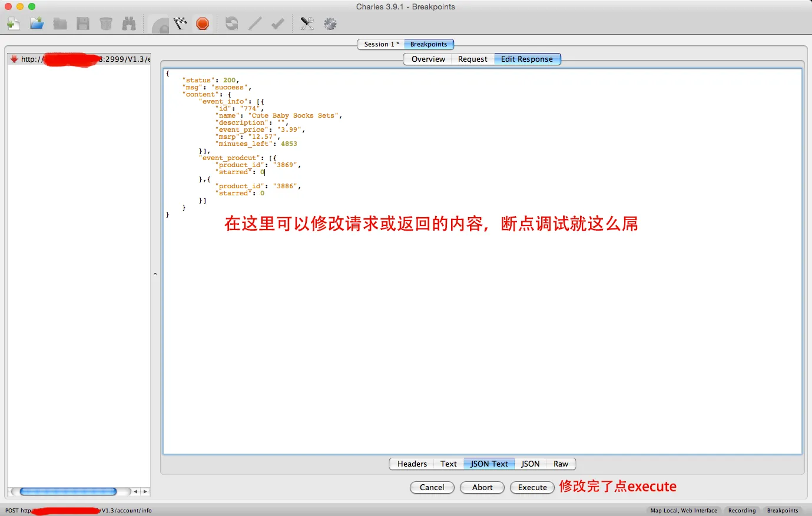Image resolution: width=812 pixels, height=516 pixels.
Task: Open a saved session file
Action: click(37, 24)
